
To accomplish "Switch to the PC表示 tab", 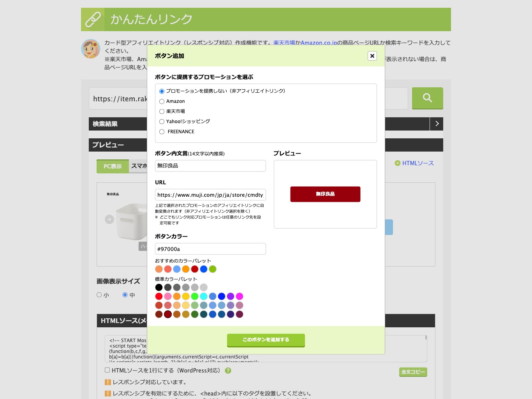I will (113, 166).
